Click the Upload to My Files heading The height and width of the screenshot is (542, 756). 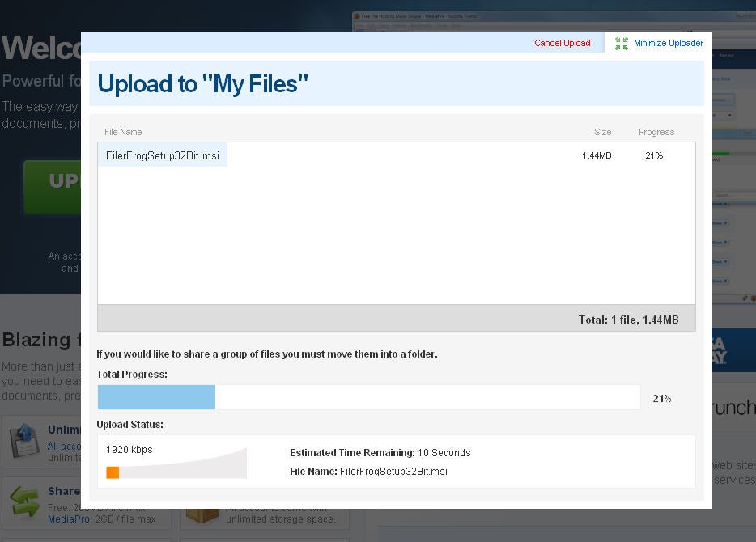(x=203, y=84)
